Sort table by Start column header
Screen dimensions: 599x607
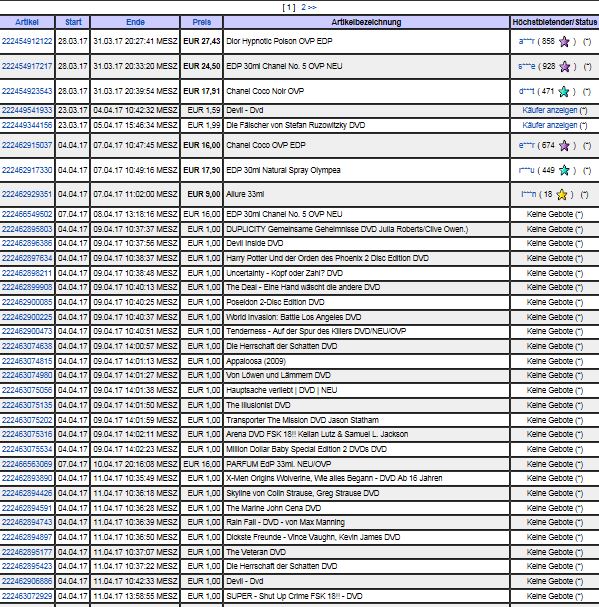pos(73,22)
